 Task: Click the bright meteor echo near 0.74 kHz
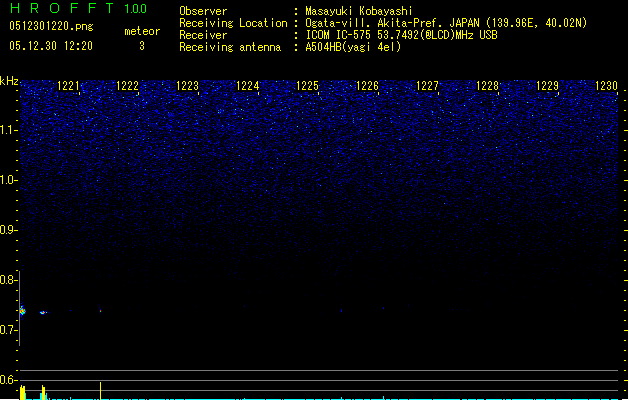point(22,311)
